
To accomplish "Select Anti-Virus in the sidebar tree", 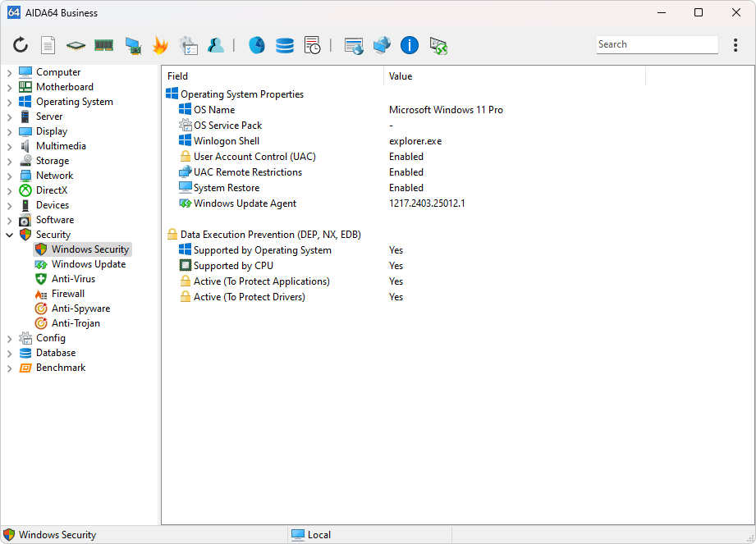I will click(x=73, y=279).
